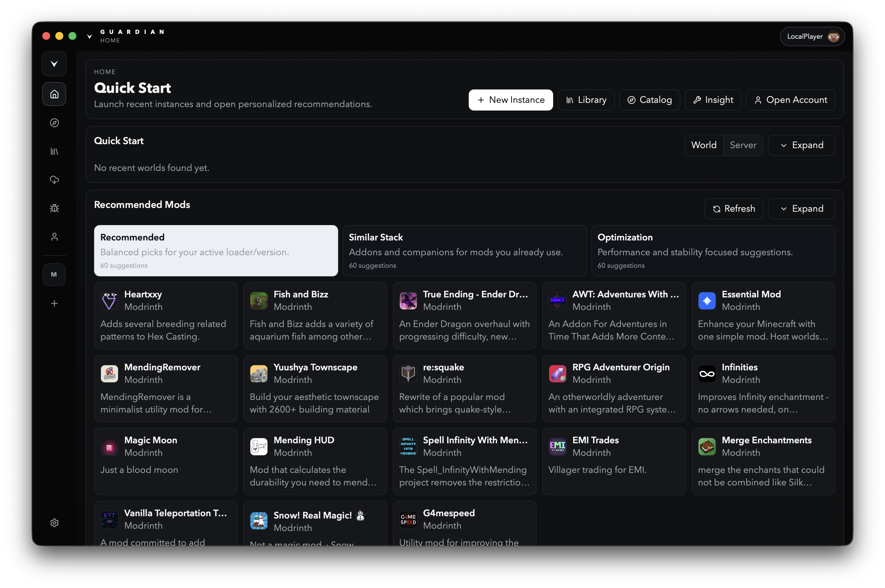
Task: Open the Home icon in the sidebar
Action: pos(54,94)
